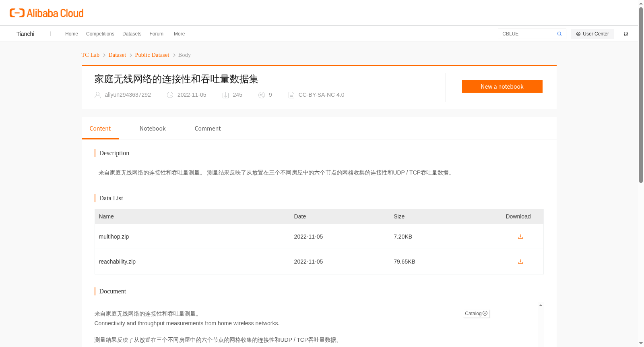This screenshot has height=347, width=644.
Task: Go to Public Dataset breadcrumb link
Action: pos(152,55)
